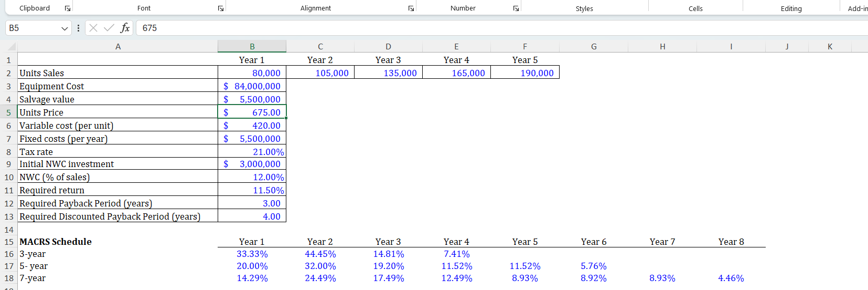Expand the Name Box dropdown
Screen dimensions: 868x290
click(65, 28)
